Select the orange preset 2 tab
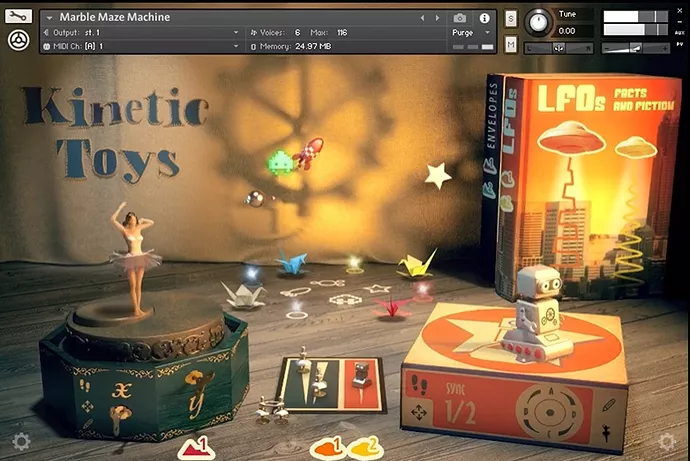 (x=365, y=447)
